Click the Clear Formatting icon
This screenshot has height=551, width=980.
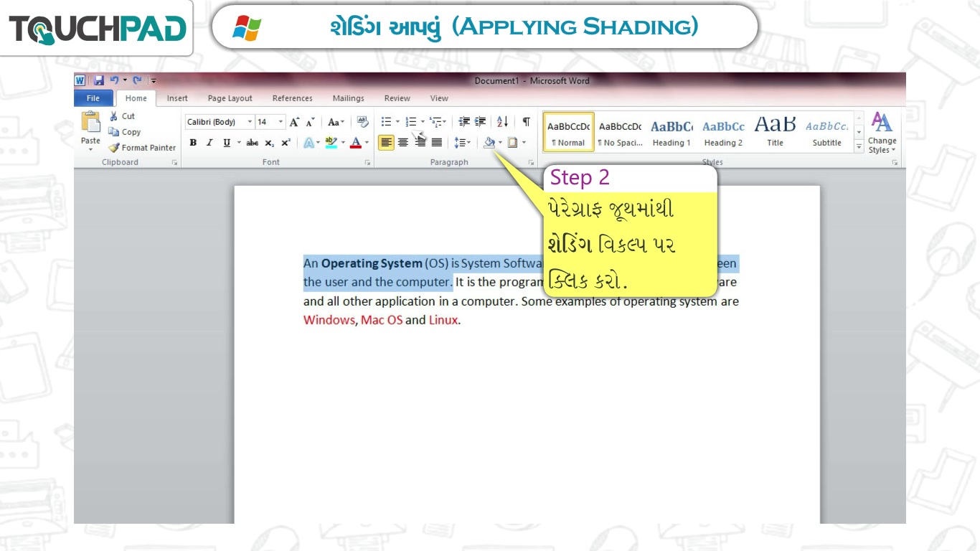click(x=362, y=122)
